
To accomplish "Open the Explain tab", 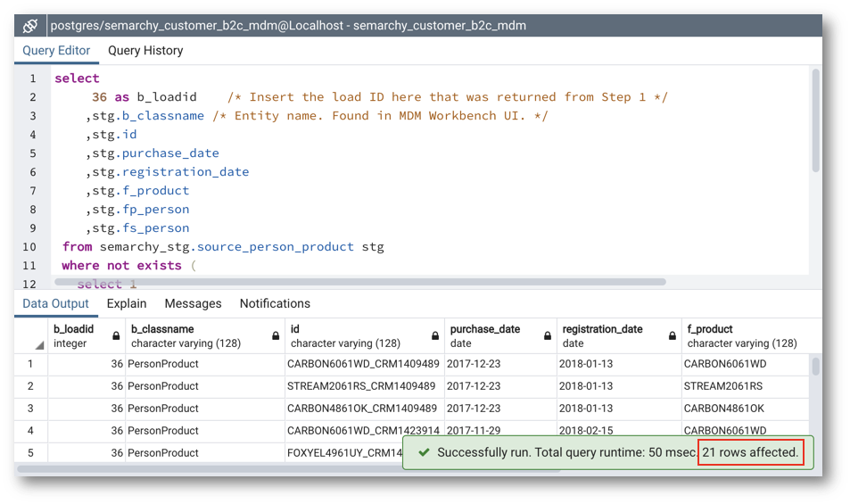I will [x=127, y=303].
